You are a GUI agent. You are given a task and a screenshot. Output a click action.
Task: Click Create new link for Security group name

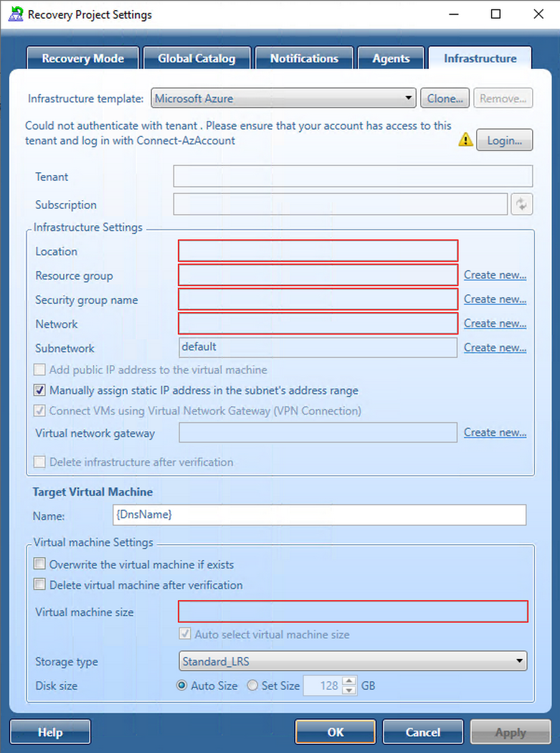495,299
